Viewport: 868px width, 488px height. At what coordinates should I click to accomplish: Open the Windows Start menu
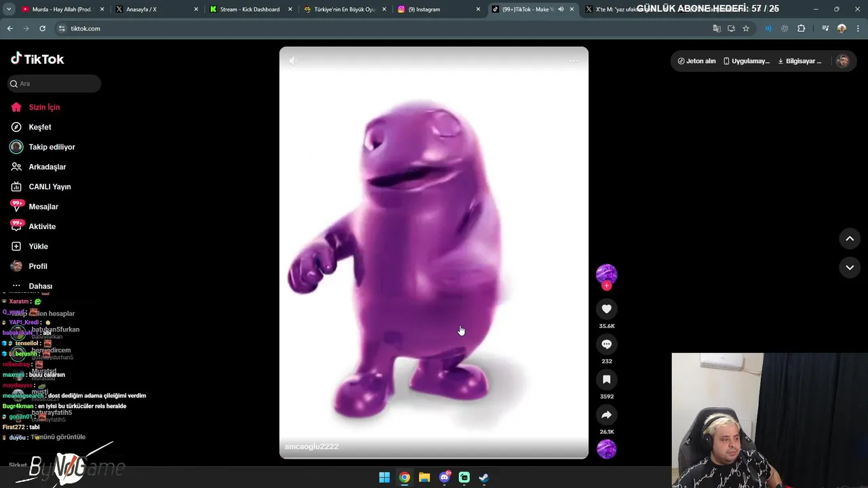(384, 477)
